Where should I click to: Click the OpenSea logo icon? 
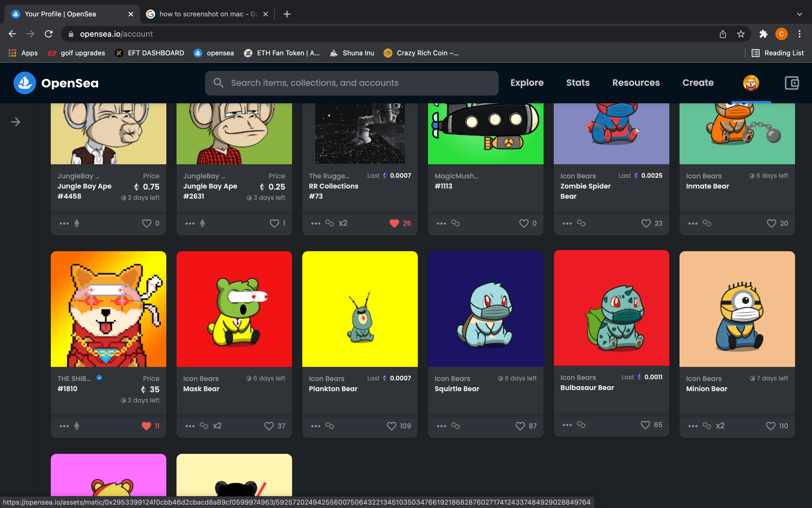[x=25, y=83]
